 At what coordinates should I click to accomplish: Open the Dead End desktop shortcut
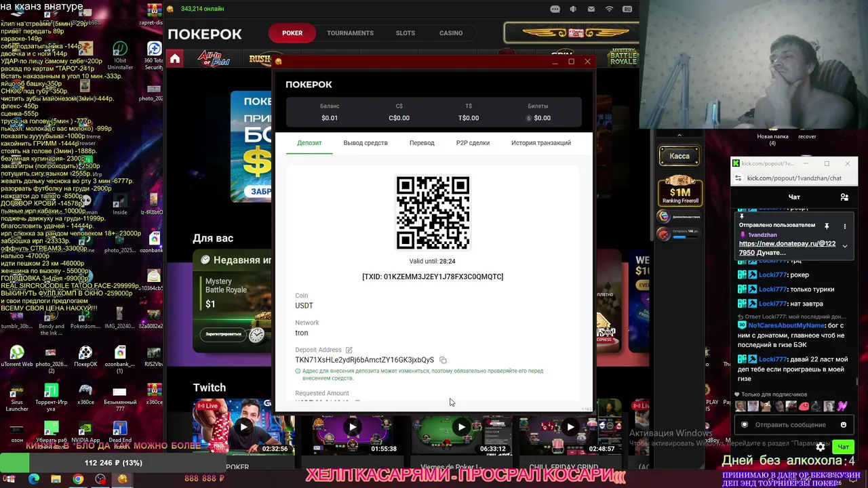pos(120,433)
